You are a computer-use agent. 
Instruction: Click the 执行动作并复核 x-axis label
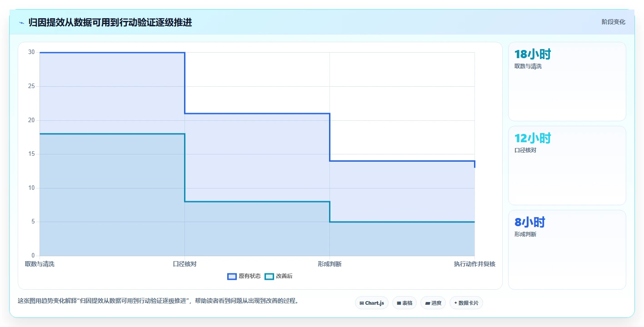click(474, 264)
